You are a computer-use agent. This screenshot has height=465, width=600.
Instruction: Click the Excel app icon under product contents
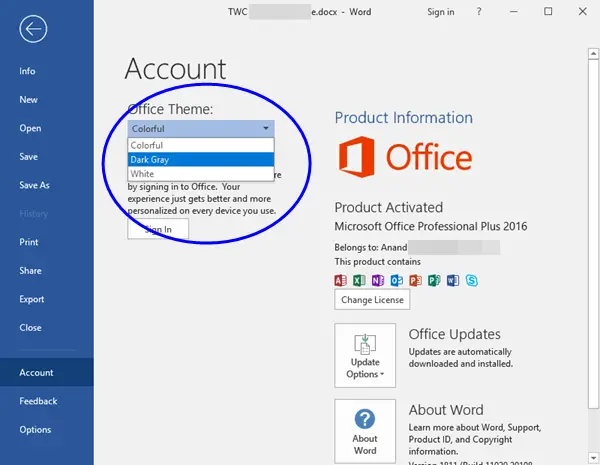pyautogui.click(x=359, y=281)
